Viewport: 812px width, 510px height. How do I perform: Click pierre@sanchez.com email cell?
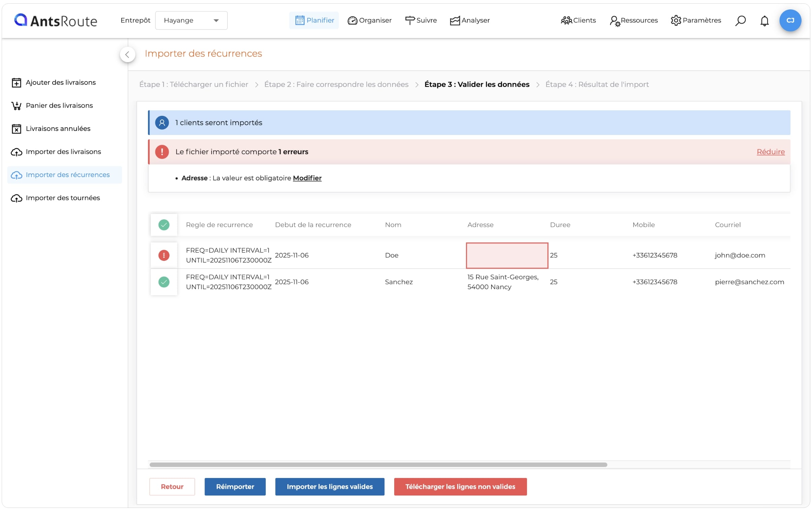coord(749,282)
